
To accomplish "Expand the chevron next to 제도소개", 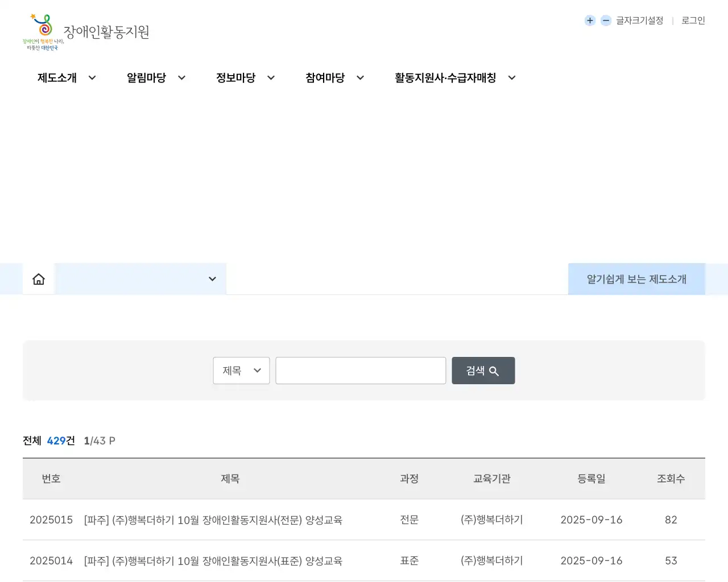I will click(92, 78).
